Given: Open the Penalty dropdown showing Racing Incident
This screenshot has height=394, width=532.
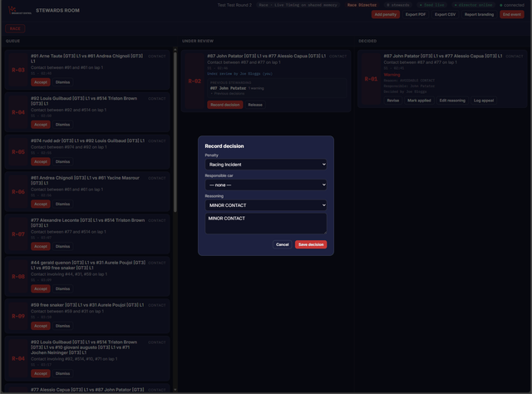Looking at the screenshot, I should point(266,165).
